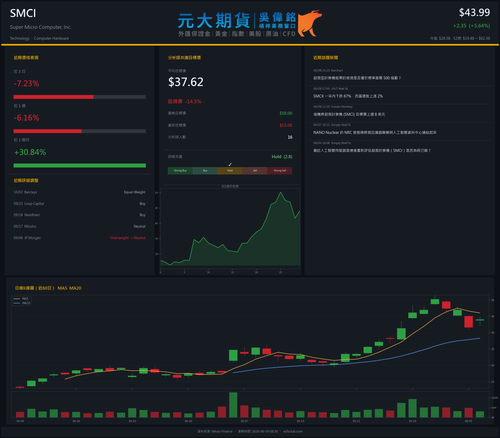Viewport: 500px width, 438px height.
Task: Select the green Buy rating segment
Action: pyautogui.click(x=205, y=171)
